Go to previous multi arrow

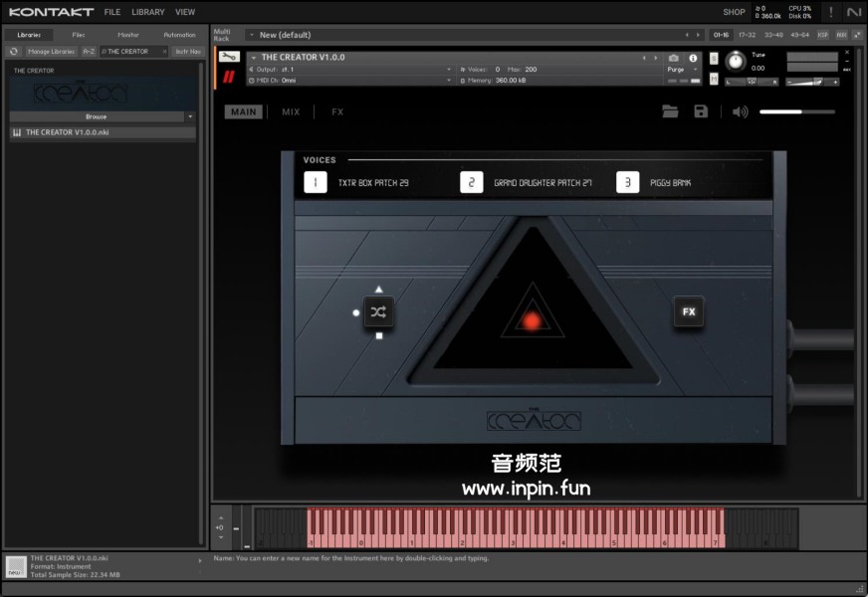coord(687,35)
